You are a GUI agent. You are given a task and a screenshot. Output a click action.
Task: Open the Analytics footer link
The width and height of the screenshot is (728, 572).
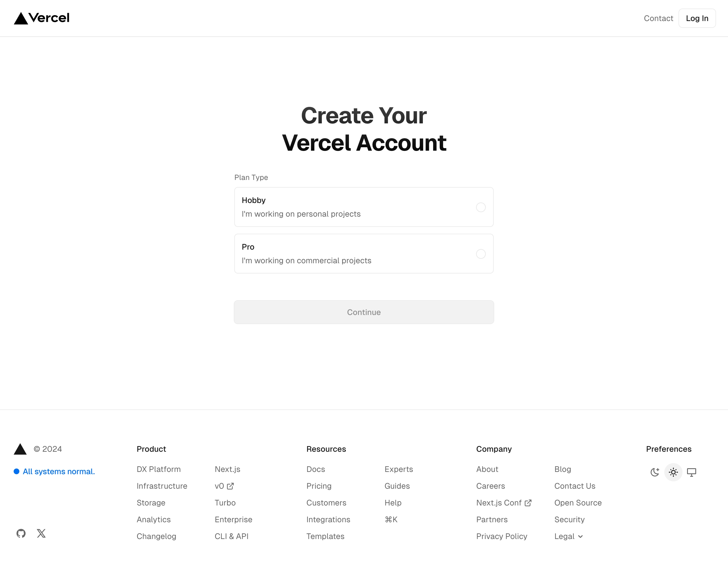pos(154,519)
